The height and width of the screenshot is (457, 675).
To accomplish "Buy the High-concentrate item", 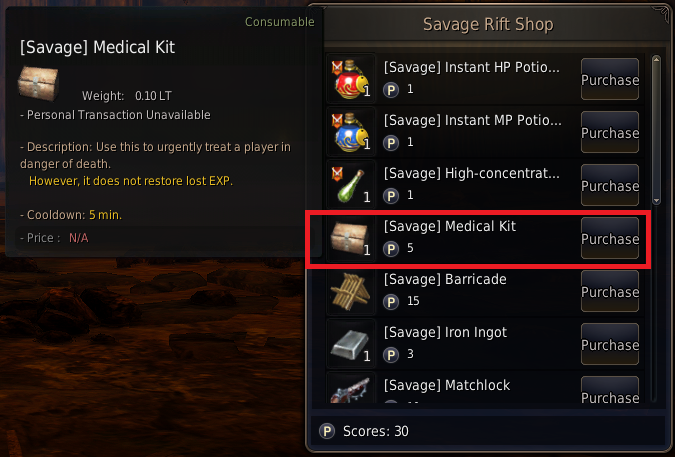I will pos(610,185).
